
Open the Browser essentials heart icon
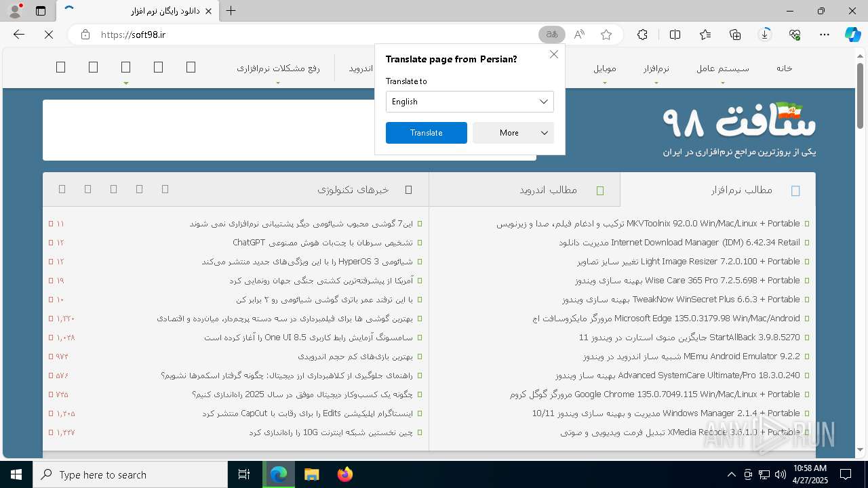click(x=795, y=35)
